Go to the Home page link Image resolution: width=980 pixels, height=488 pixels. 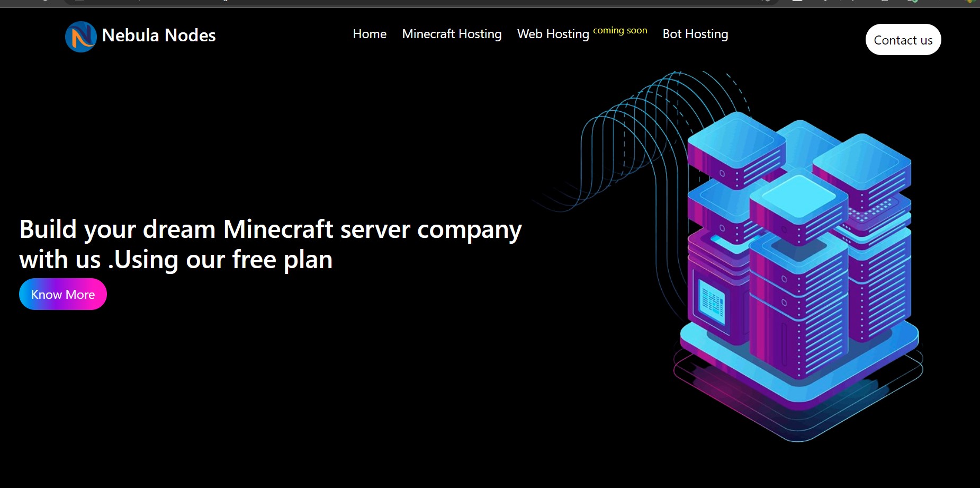(x=370, y=34)
